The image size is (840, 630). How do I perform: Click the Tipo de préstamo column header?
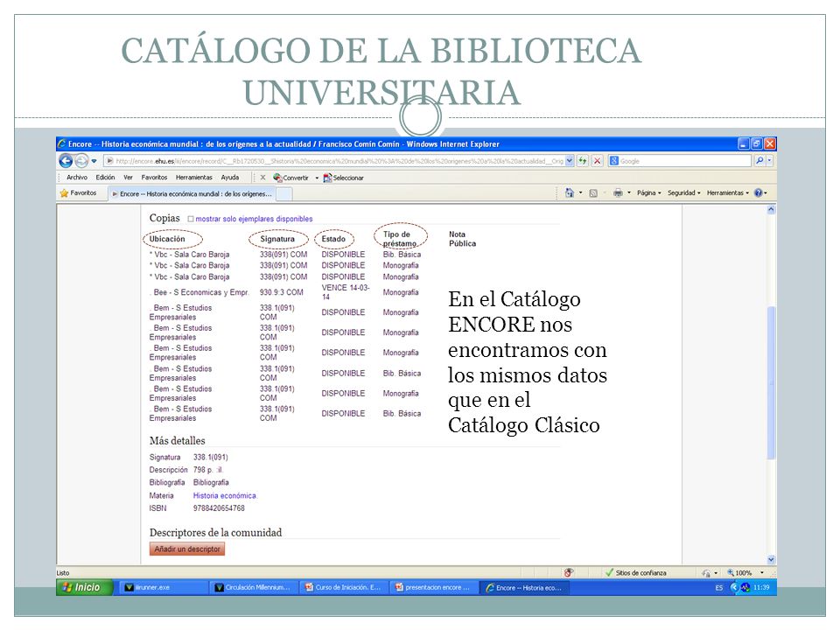(x=400, y=238)
